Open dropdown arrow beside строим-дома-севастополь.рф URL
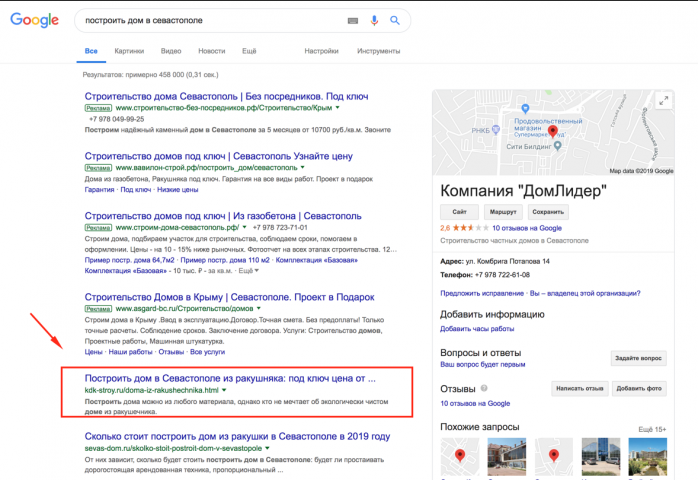Viewport: 698px width, 480px height. pyautogui.click(x=244, y=227)
